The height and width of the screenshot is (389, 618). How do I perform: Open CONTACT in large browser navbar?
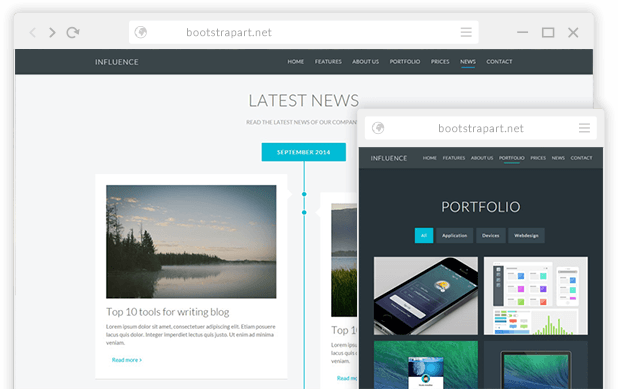[x=499, y=61]
